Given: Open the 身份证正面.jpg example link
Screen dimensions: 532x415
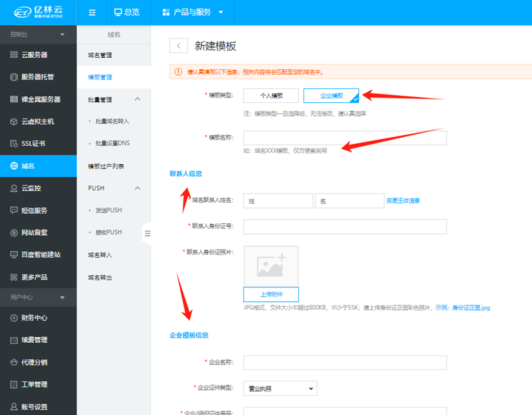Looking at the screenshot, I should (x=471, y=308).
